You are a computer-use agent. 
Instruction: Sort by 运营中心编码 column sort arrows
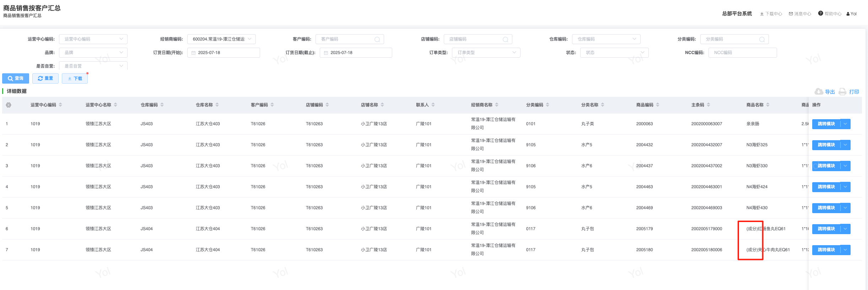(x=60, y=105)
